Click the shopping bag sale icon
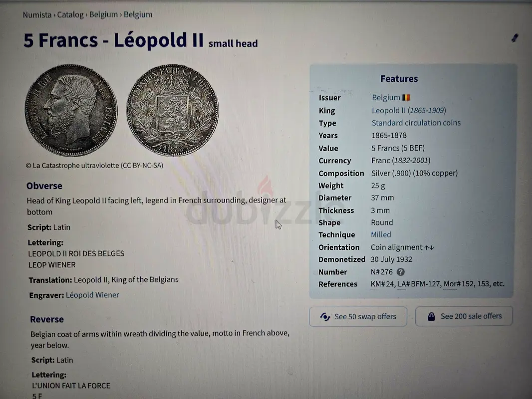Screen dimensions: 532x399 point(432,317)
